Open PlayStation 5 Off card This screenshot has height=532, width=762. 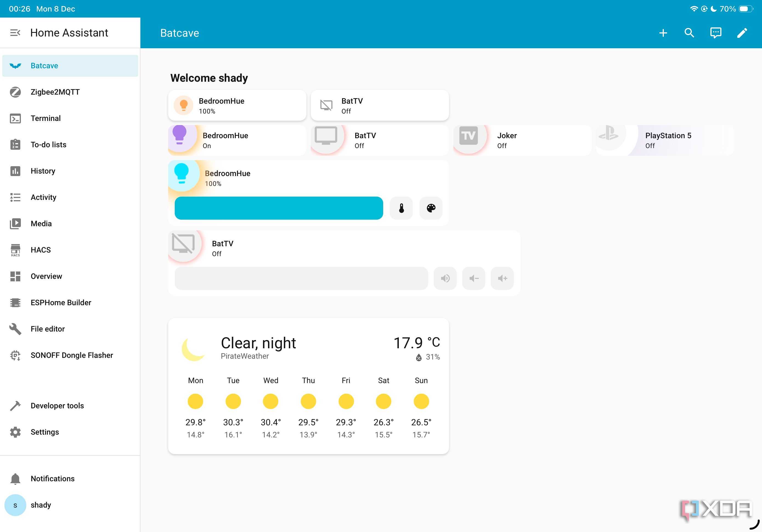(x=665, y=140)
